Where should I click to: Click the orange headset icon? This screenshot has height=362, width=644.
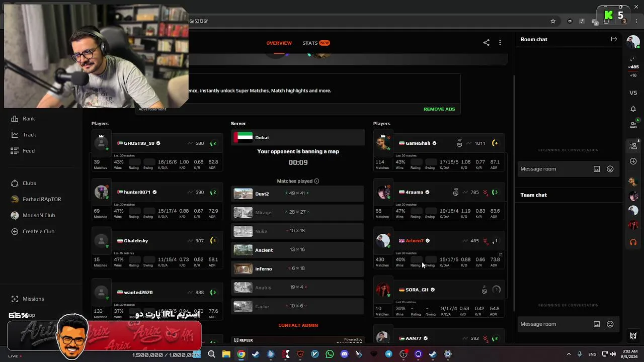coord(633,242)
